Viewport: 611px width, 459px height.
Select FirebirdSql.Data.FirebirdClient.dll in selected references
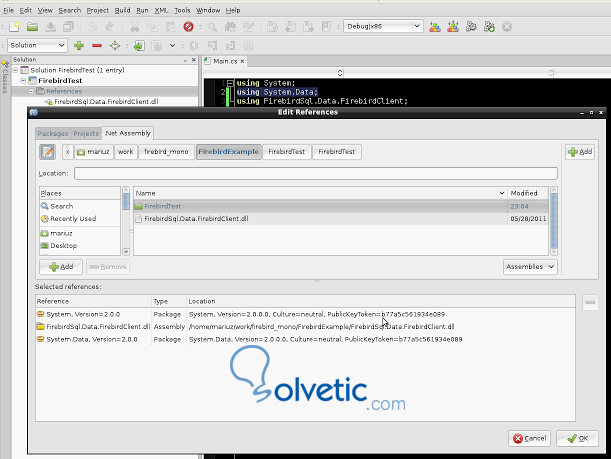[305, 327]
